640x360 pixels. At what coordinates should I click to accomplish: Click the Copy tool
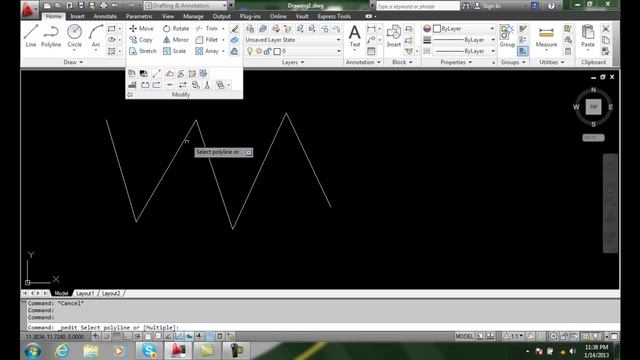tap(141, 40)
